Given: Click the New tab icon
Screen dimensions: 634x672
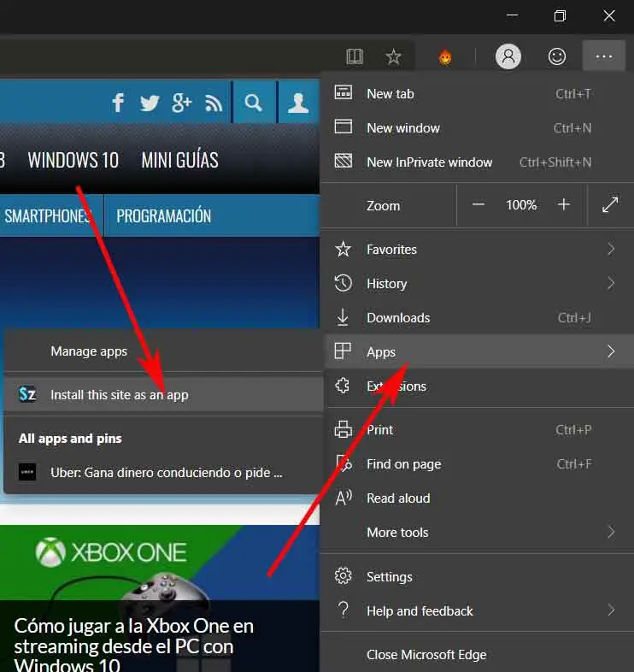Looking at the screenshot, I should pyautogui.click(x=343, y=92).
